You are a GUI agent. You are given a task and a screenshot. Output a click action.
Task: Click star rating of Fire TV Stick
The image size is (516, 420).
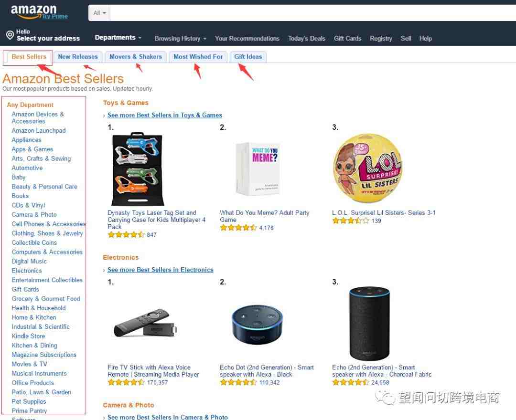[x=126, y=383]
